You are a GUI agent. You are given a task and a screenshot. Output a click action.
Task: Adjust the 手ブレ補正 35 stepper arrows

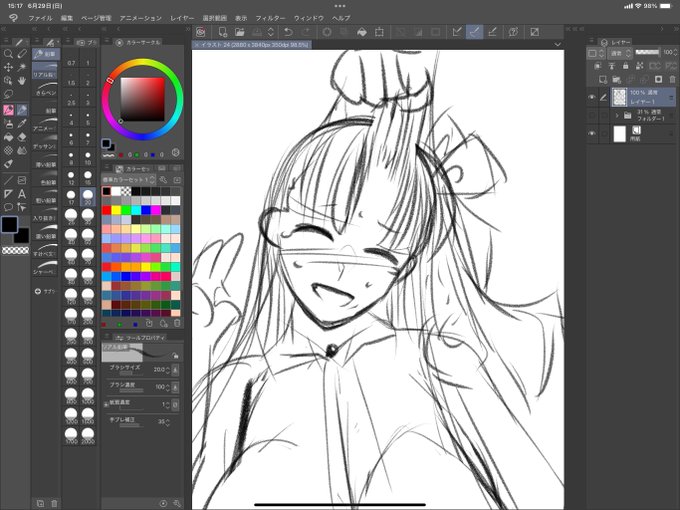point(167,422)
